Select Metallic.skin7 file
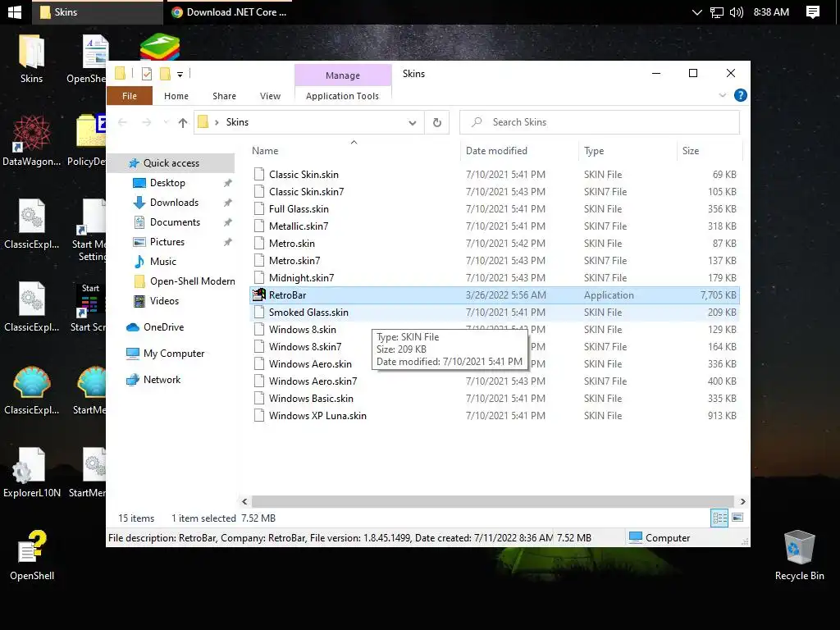 coord(493,226)
